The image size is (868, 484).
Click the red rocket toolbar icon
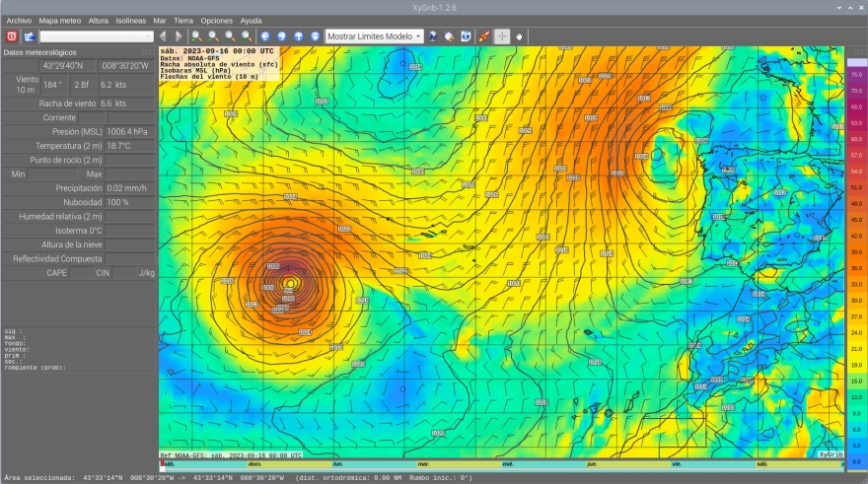pyautogui.click(x=483, y=35)
